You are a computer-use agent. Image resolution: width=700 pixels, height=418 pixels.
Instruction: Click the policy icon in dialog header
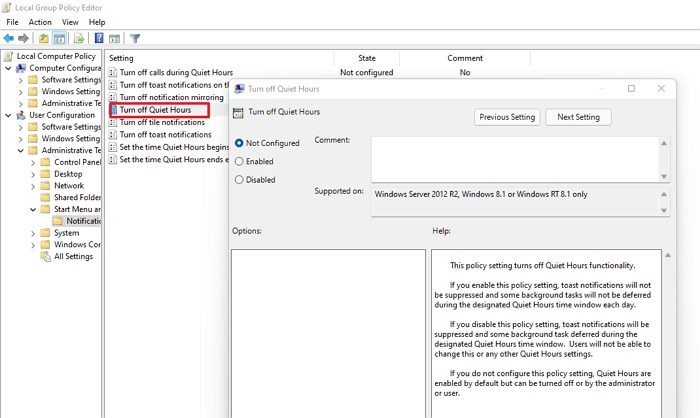pos(238,113)
